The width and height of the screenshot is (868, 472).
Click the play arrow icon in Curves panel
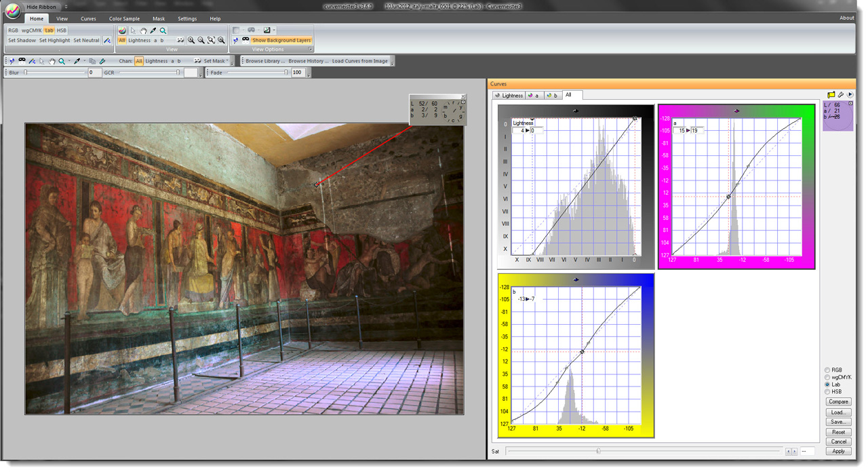(x=850, y=94)
